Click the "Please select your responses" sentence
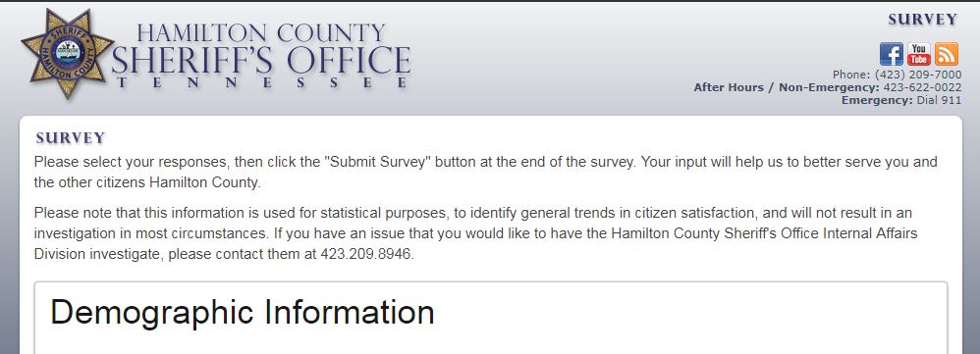980x354 pixels. pos(486,173)
